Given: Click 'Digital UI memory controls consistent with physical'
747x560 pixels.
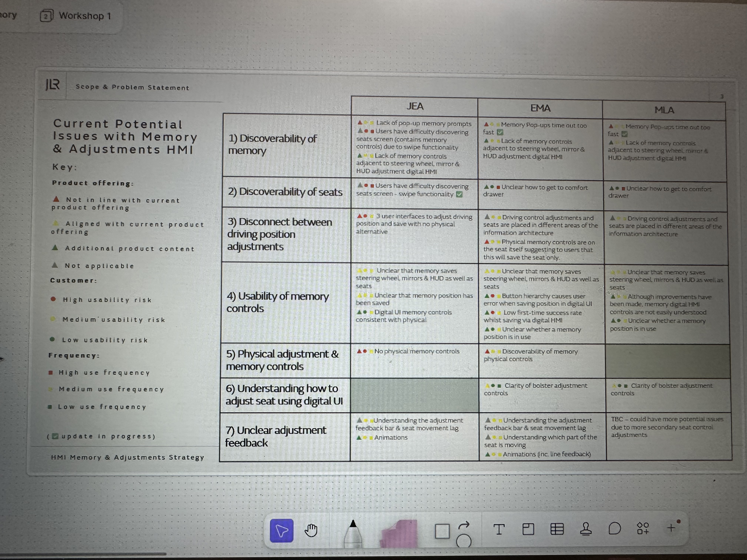Looking at the screenshot, I should tap(404, 316).
